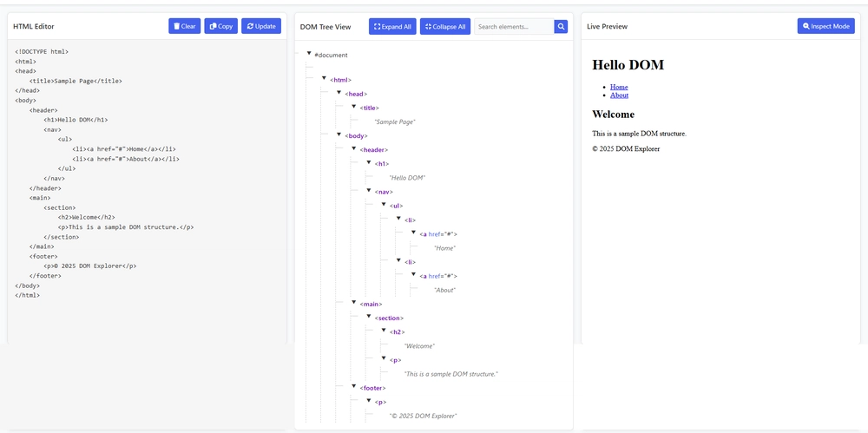Select the "Sample Page" text node

click(395, 121)
